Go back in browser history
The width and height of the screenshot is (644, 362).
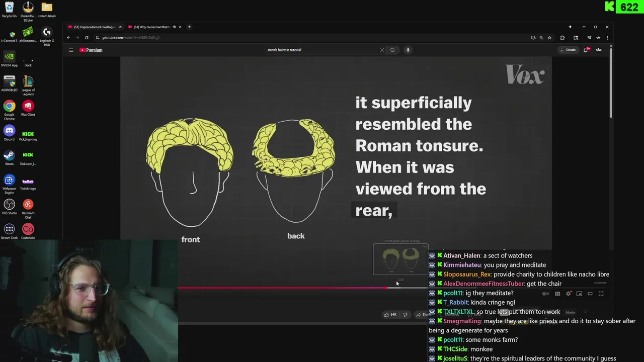click(x=69, y=38)
